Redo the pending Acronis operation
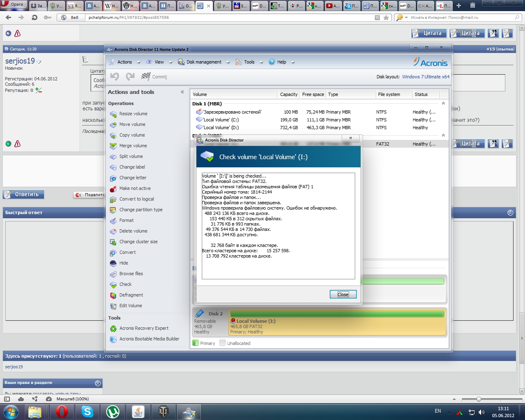The width and height of the screenshot is (525, 420). (130, 77)
